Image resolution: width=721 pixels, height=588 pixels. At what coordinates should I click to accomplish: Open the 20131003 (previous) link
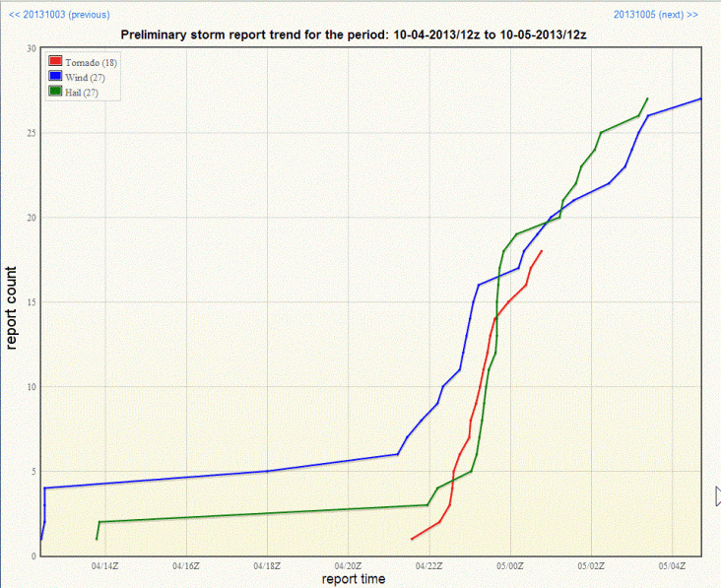point(59,15)
